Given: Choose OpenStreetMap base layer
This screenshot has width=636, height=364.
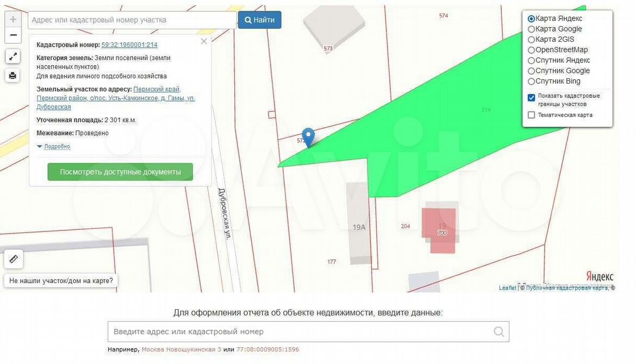Looking at the screenshot, I should click(532, 50).
